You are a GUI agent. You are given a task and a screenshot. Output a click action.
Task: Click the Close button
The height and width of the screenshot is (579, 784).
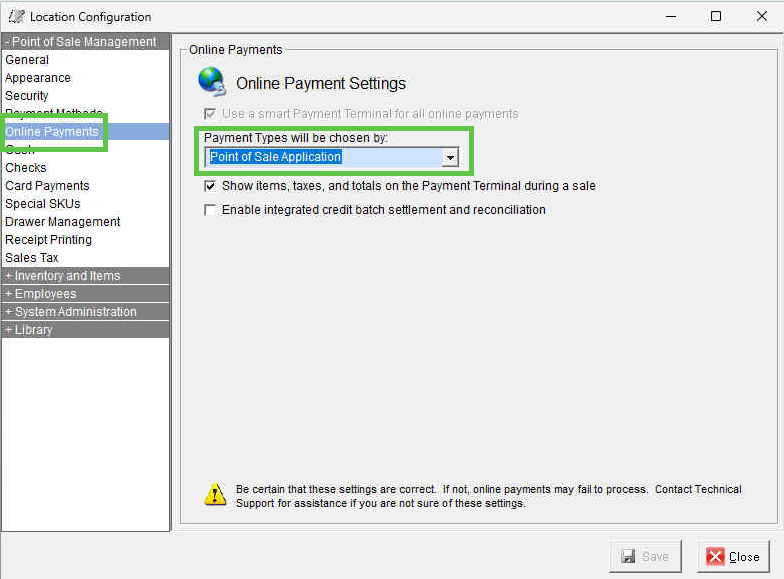(x=734, y=557)
